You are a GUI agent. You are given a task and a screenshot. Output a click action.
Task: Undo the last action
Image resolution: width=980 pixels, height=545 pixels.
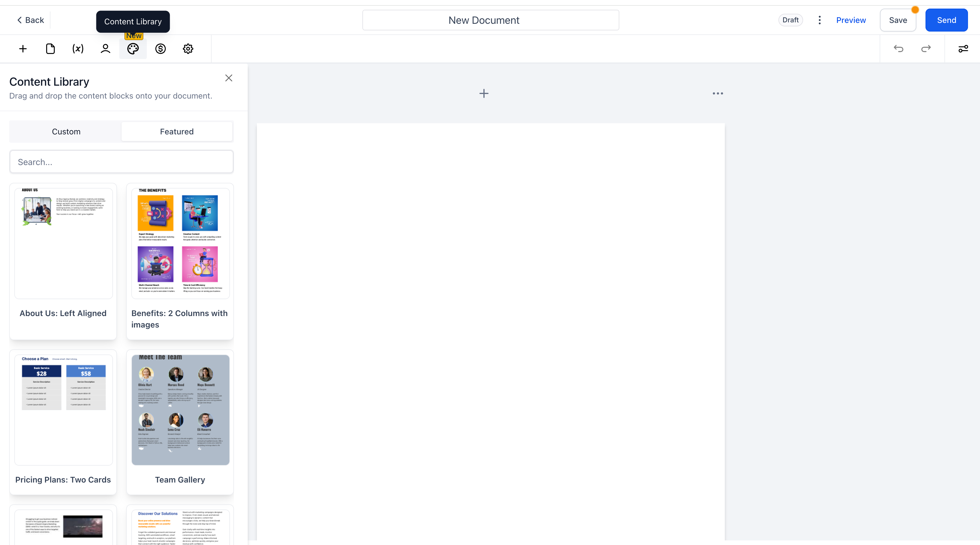[x=898, y=49]
